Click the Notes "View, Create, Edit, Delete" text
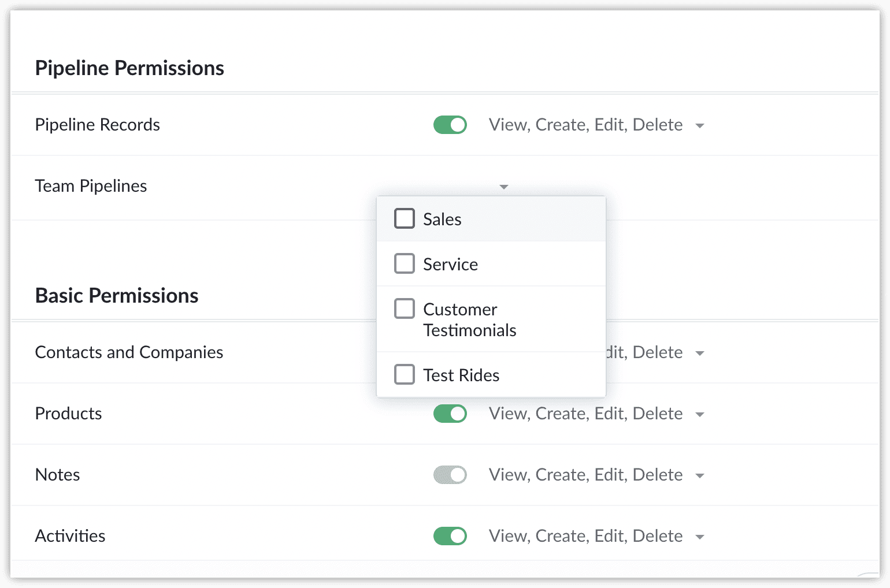This screenshot has width=890, height=588. 585,475
